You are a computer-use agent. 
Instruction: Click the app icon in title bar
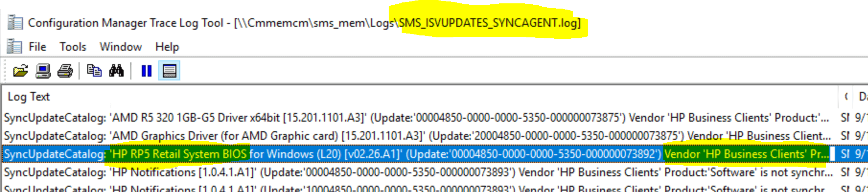coord(15,23)
